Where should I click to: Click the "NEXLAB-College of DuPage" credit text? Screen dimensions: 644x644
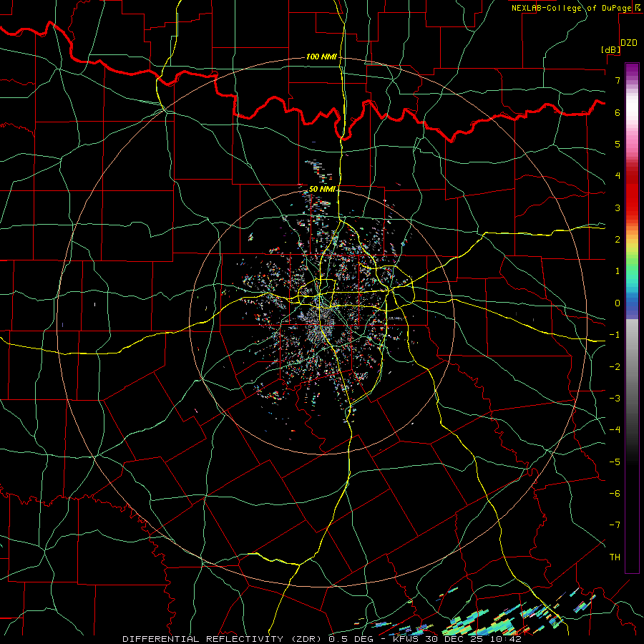[571, 8]
